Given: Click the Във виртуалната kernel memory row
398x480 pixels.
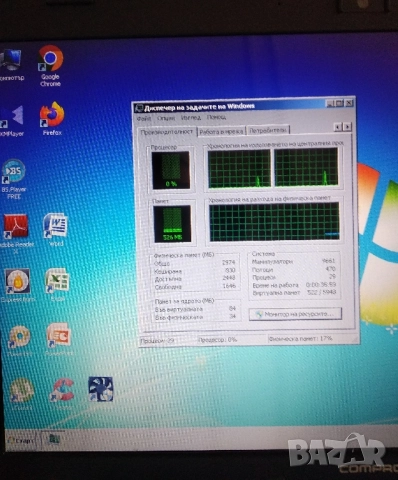Looking at the screenshot, I should [x=195, y=309].
